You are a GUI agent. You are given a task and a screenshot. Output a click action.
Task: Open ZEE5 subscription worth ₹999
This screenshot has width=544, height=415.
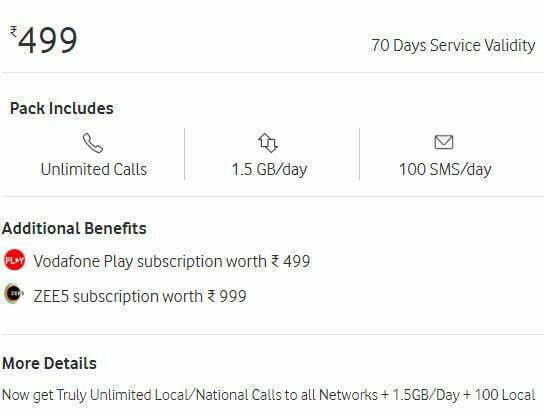tap(140, 296)
